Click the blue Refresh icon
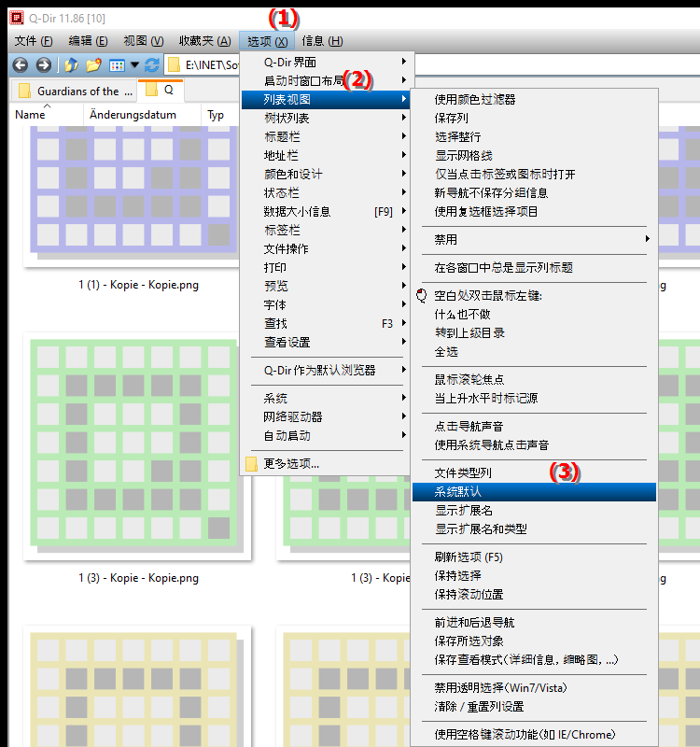Viewport: 700px width, 747px height. tap(151, 64)
